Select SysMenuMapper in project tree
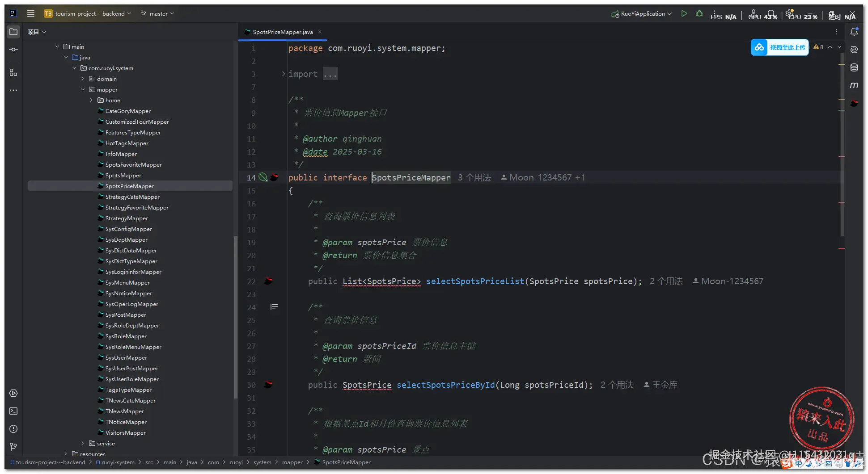The width and height of the screenshot is (868, 474). pos(127,282)
